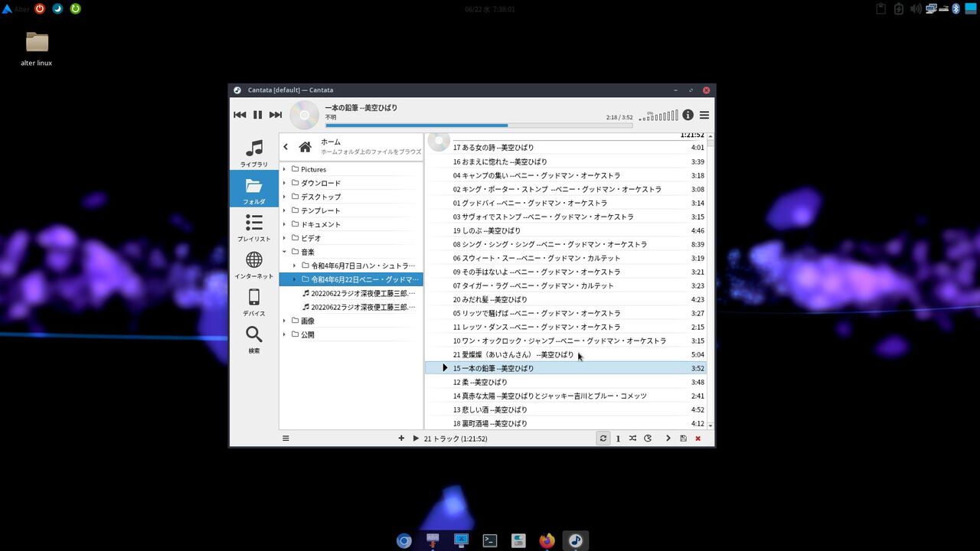Select track 19 しのぶ
This screenshot has width=980, height=551.
566,230
